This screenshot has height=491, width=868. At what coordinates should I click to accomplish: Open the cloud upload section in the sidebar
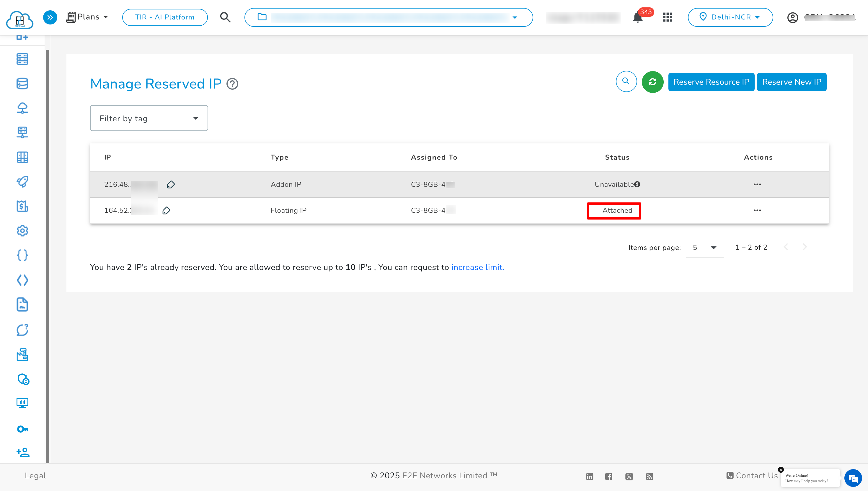22,108
